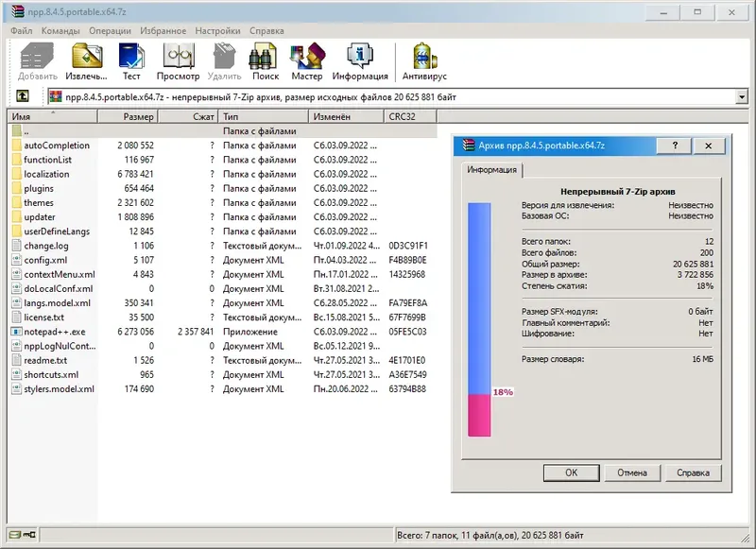Expand the archive path dropdown arrow
756x549 pixels.
tap(742, 97)
